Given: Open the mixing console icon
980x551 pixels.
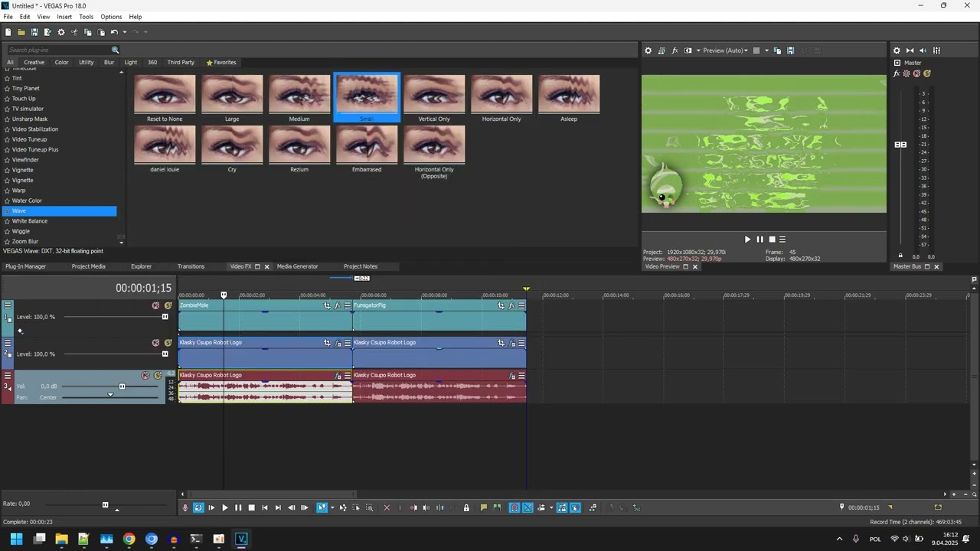Looking at the screenshot, I should pos(936,51).
